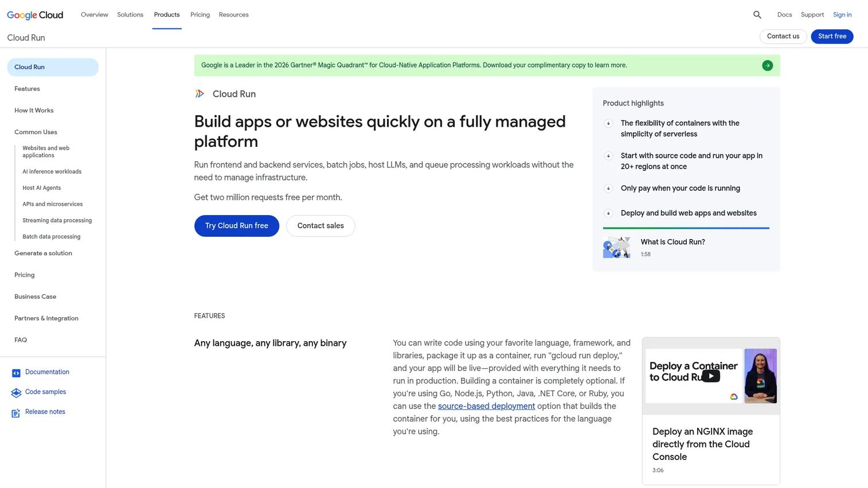Open the Pricing nav item

[x=200, y=15]
